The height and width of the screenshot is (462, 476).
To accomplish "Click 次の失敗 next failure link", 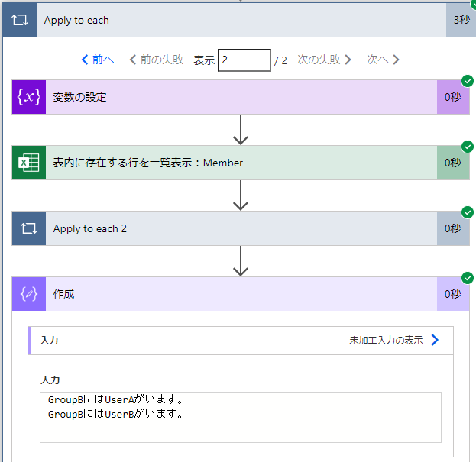I will point(324,60).
